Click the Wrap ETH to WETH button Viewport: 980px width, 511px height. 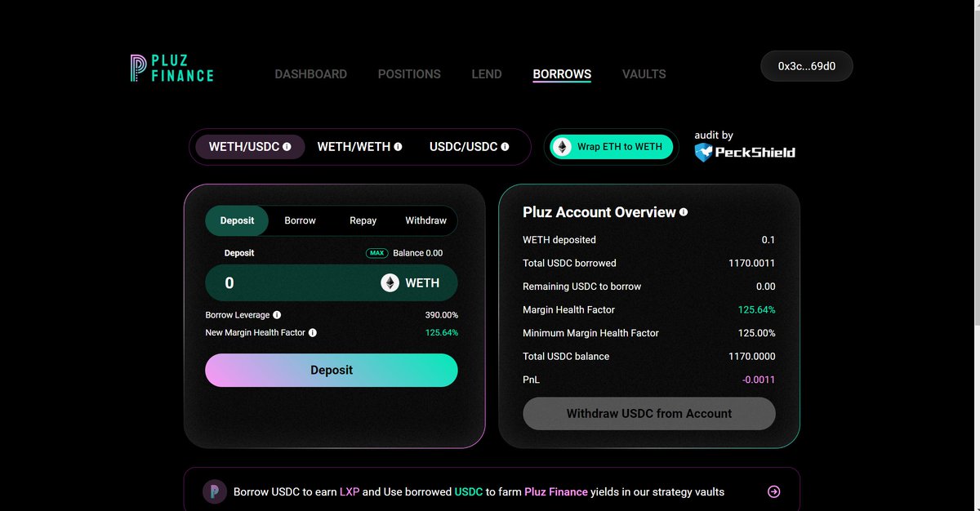click(612, 147)
